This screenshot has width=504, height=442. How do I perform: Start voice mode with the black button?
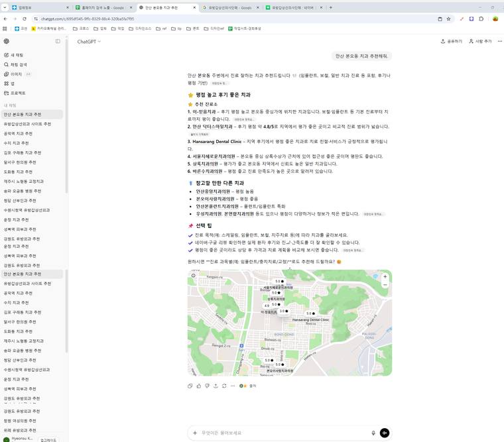click(385, 433)
